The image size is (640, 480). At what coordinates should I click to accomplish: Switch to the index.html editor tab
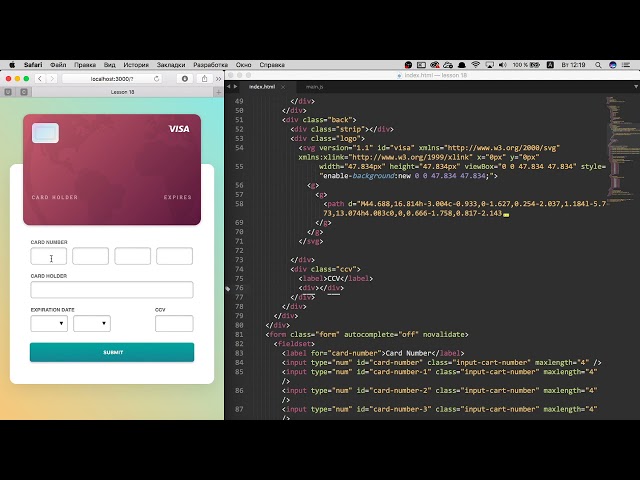[262, 87]
